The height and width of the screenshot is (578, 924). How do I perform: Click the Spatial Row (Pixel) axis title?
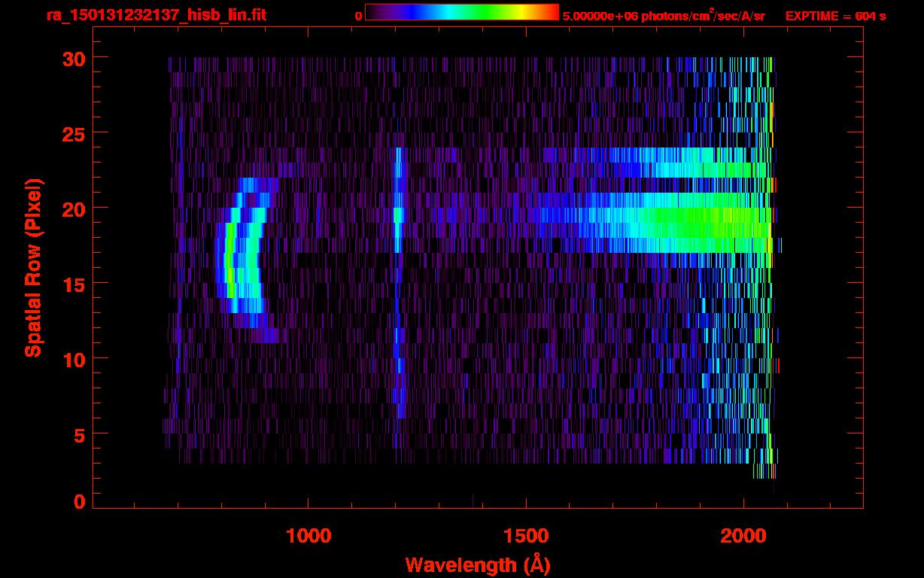click(x=34, y=268)
